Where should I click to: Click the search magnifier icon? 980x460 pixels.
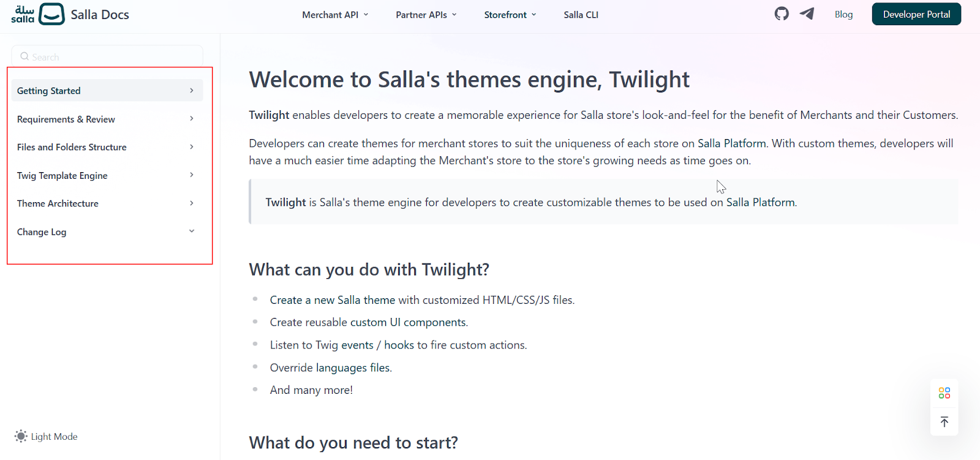[x=24, y=56]
